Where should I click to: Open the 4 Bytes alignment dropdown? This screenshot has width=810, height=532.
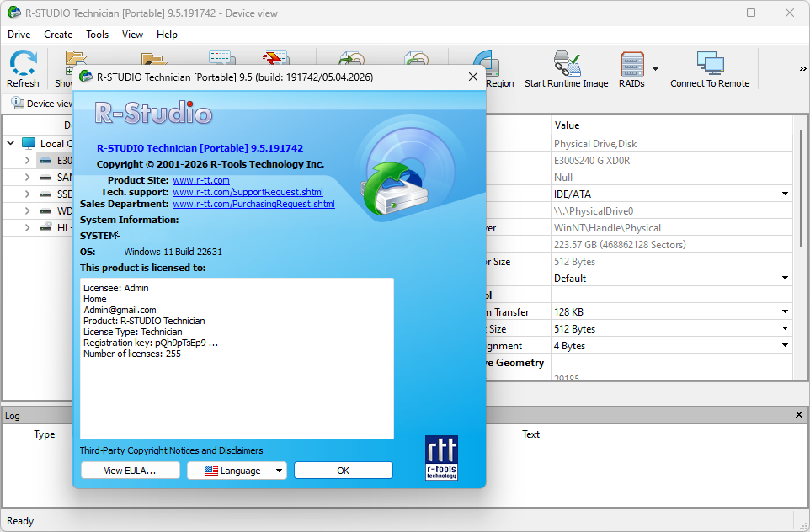coord(785,345)
